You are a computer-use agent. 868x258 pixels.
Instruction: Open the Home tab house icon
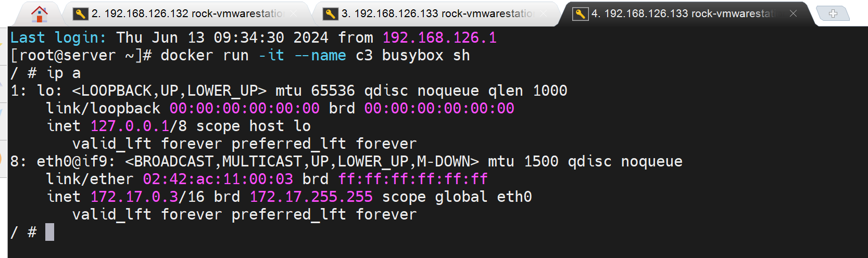coord(39,14)
